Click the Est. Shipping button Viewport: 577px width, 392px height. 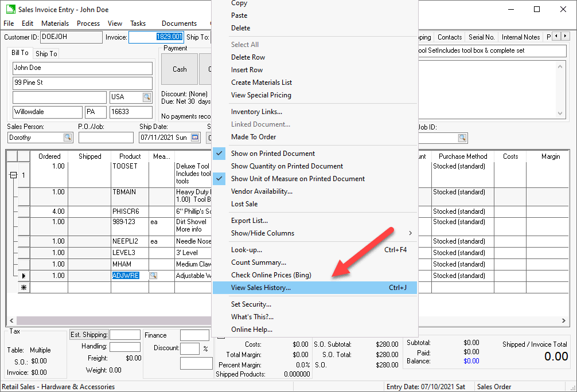pyautogui.click(x=89, y=335)
